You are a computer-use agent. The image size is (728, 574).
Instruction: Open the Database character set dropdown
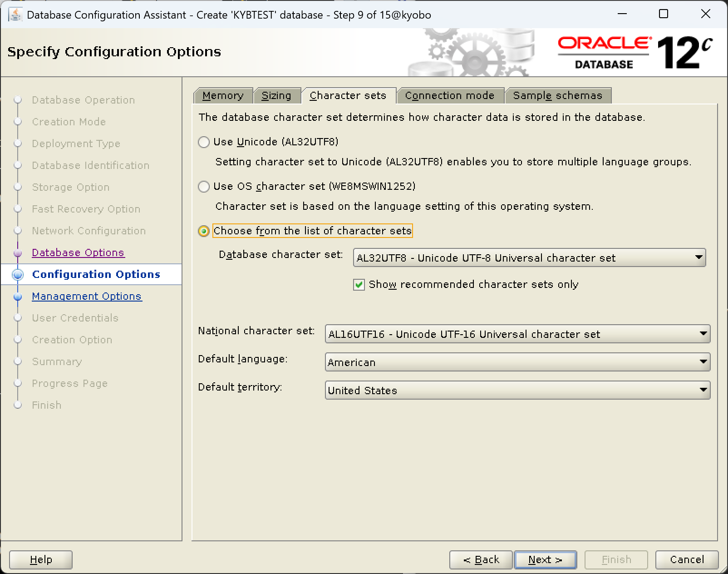click(x=529, y=257)
